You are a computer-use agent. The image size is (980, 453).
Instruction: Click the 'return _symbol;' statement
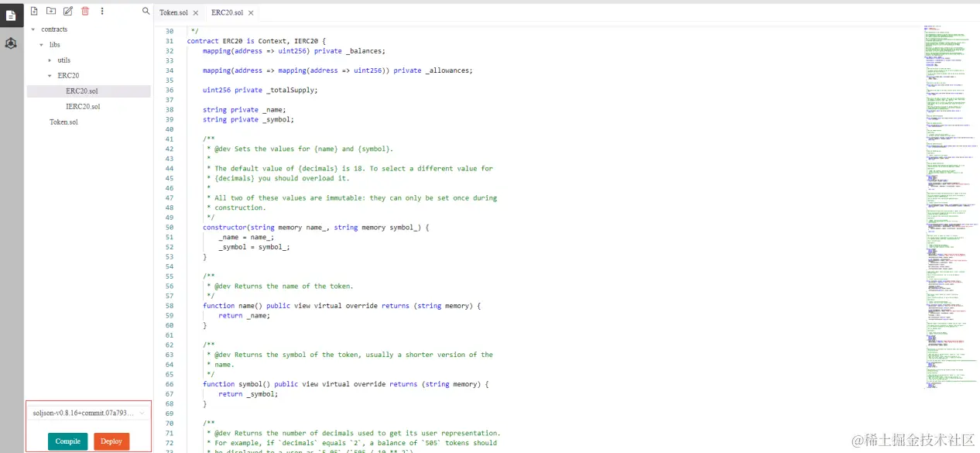click(248, 394)
